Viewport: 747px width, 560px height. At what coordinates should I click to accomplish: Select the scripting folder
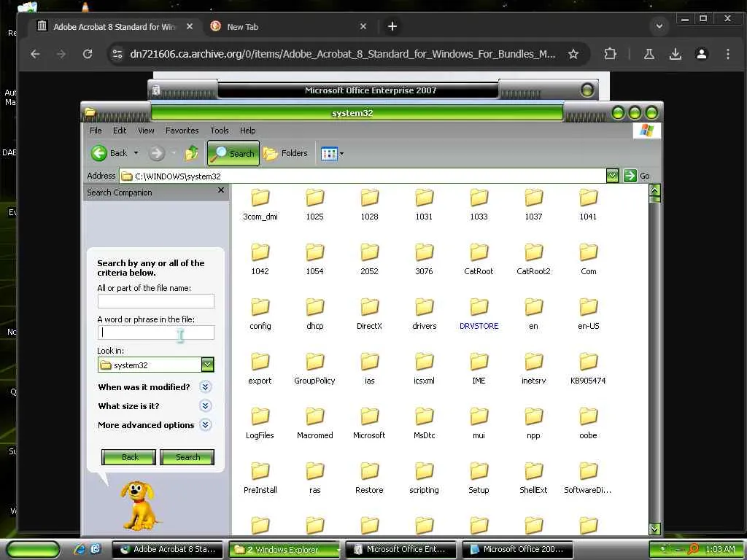(424, 478)
